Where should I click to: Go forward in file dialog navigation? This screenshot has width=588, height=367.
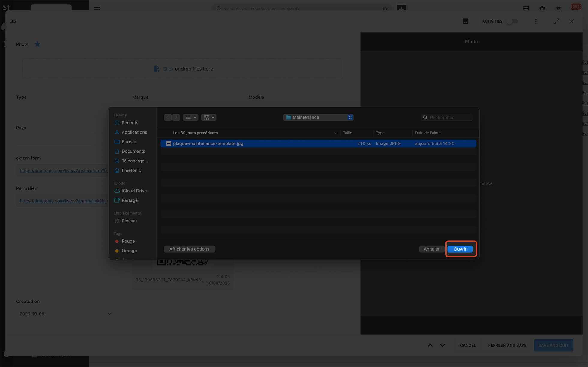point(176,117)
